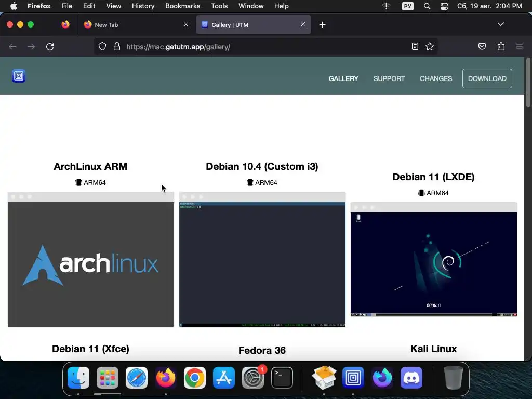The image size is (532, 399).
Task: Open the Help menu
Action: tap(281, 6)
